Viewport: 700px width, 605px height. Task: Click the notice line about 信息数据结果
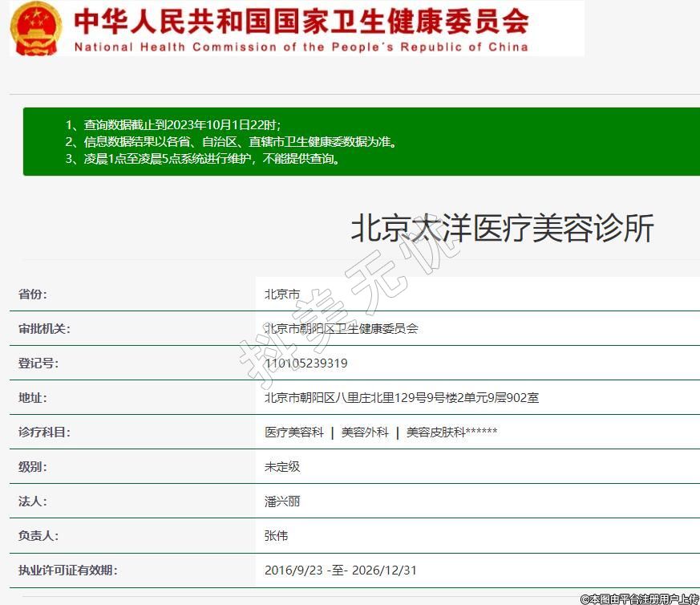[231, 141]
